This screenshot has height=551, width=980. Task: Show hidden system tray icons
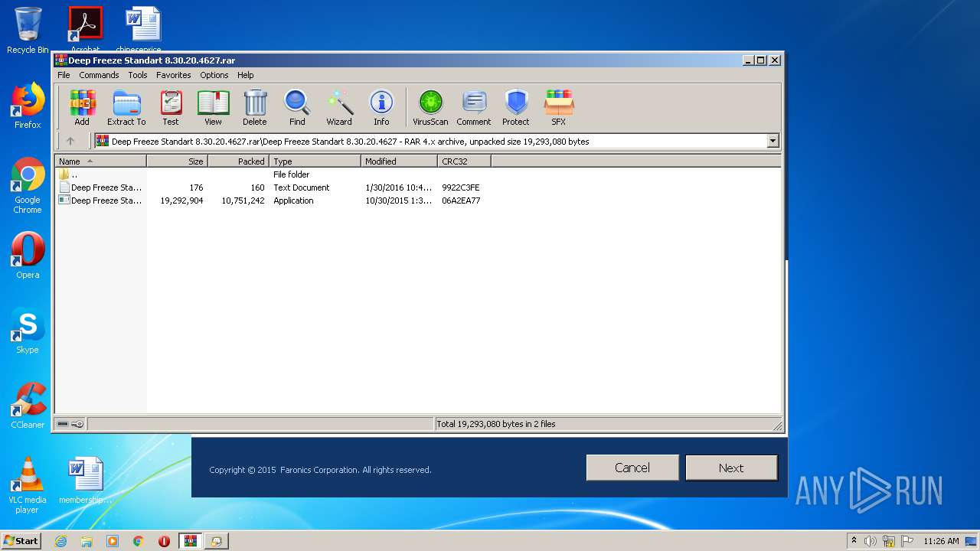pyautogui.click(x=854, y=540)
